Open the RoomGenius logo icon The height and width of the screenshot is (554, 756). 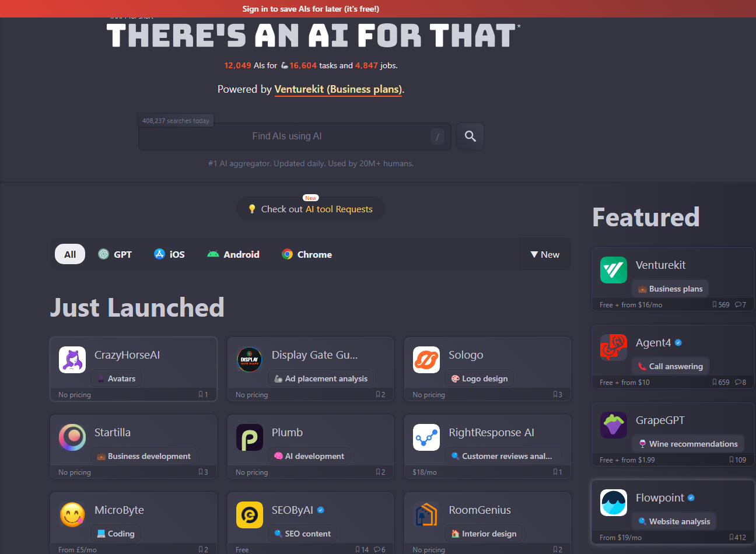(426, 514)
